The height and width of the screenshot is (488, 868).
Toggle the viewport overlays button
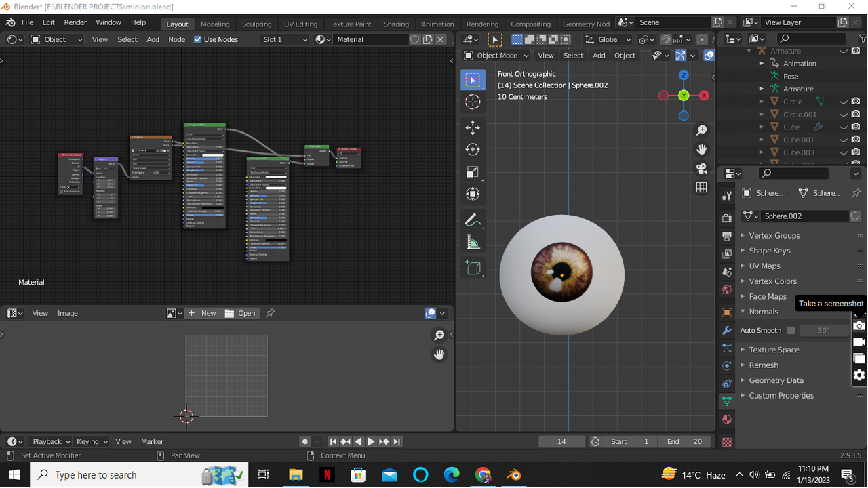709,56
